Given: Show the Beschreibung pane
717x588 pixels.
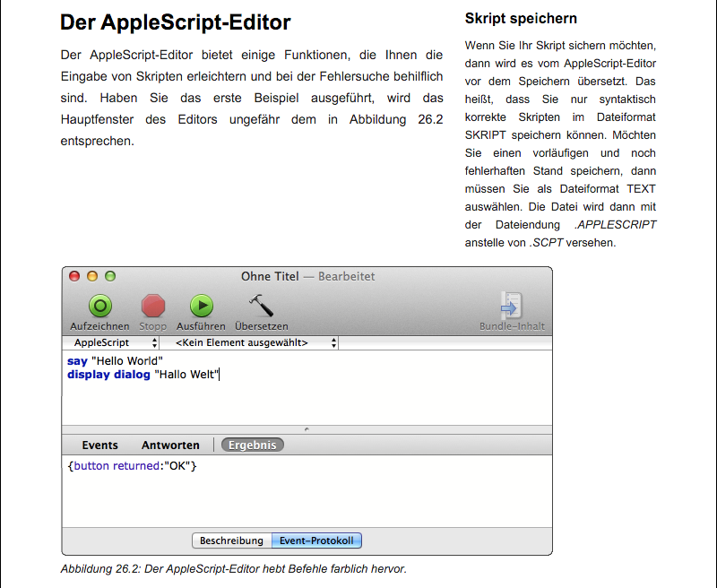Looking at the screenshot, I should point(232,540).
